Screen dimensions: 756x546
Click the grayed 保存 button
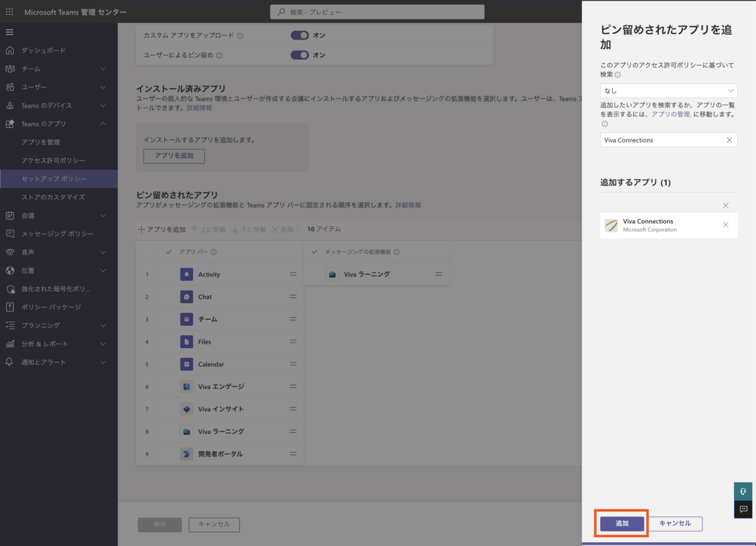tap(160, 525)
